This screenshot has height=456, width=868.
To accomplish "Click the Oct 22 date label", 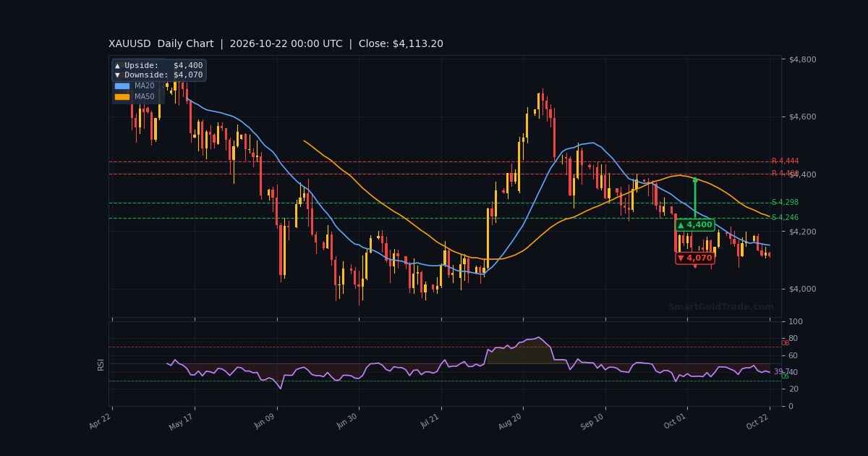I will tap(759, 421).
